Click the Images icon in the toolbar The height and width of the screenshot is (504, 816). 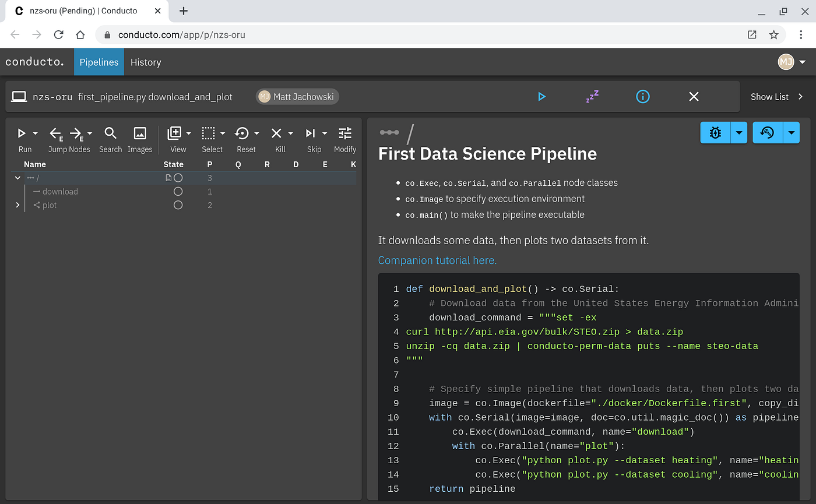click(x=140, y=135)
